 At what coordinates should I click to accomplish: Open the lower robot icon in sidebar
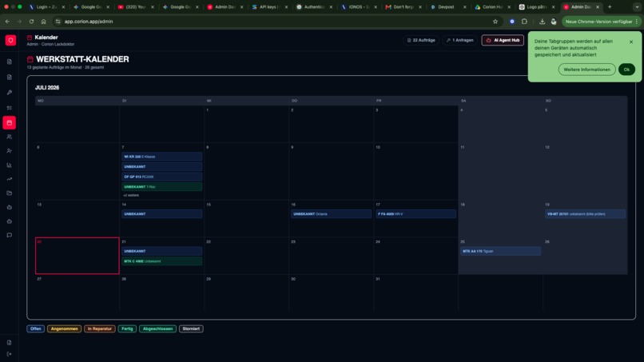(10, 221)
